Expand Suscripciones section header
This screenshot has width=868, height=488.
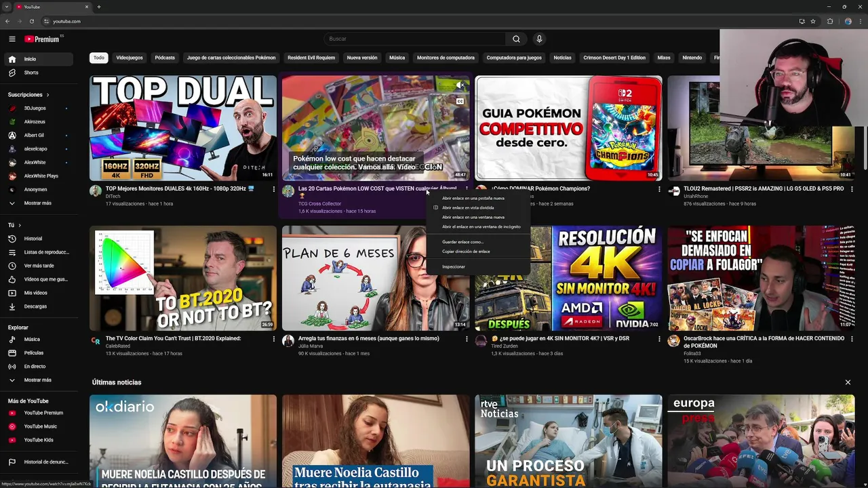tap(28, 95)
